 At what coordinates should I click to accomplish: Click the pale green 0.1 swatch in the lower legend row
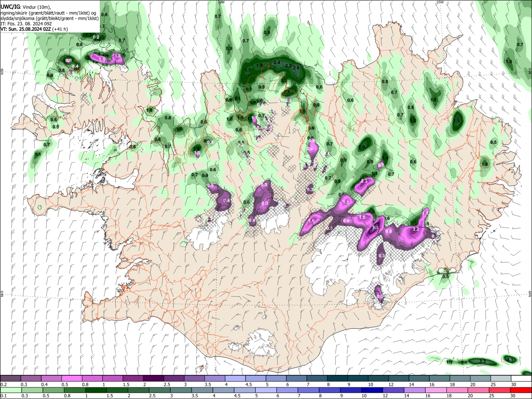pos(10,390)
